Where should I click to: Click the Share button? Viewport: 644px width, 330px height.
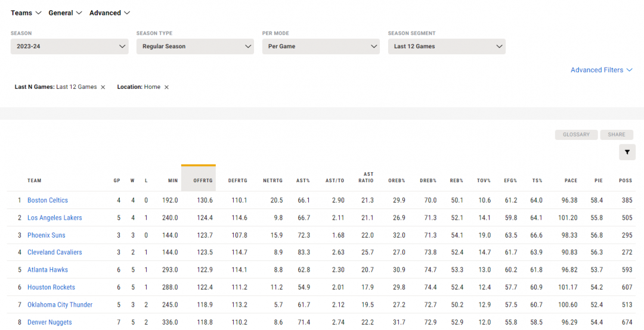pos(617,135)
